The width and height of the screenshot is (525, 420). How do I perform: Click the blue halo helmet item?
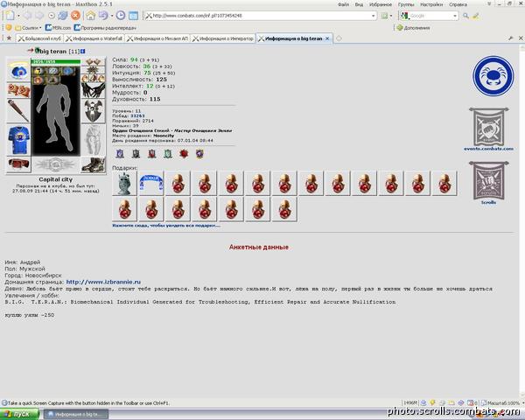pos(18,69)
